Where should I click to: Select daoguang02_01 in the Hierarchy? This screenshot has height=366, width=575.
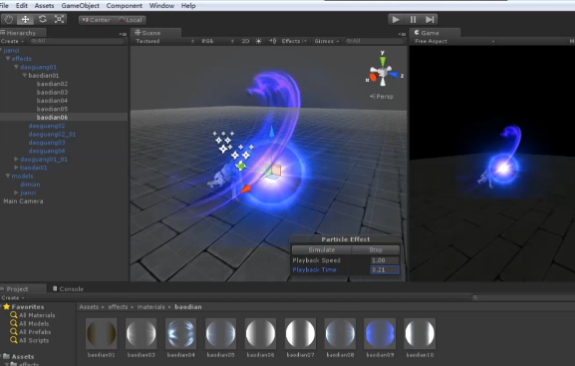click(52, 134)
